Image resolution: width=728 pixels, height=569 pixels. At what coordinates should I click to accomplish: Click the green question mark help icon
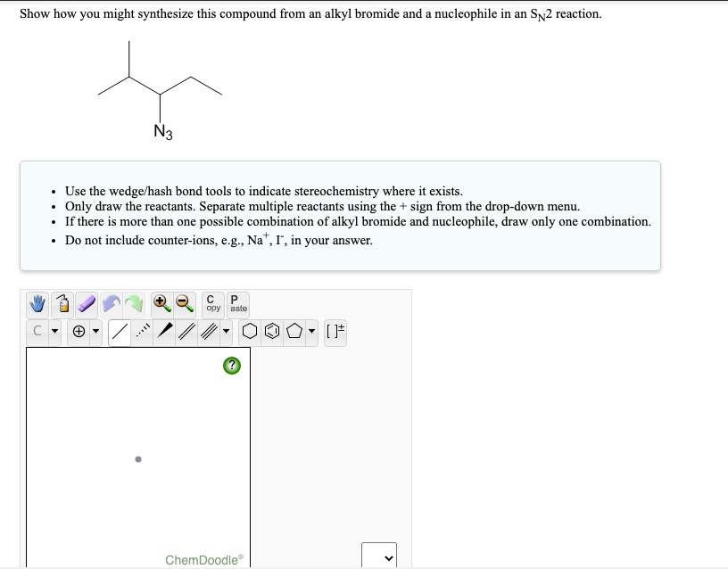[x=230, y=364]
